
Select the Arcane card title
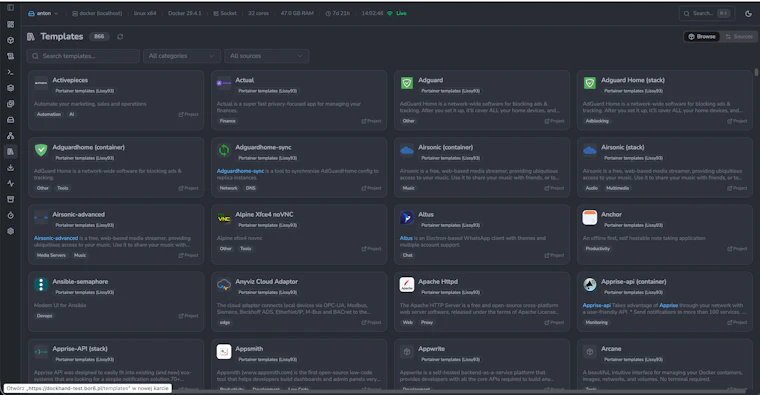point(611,349)
